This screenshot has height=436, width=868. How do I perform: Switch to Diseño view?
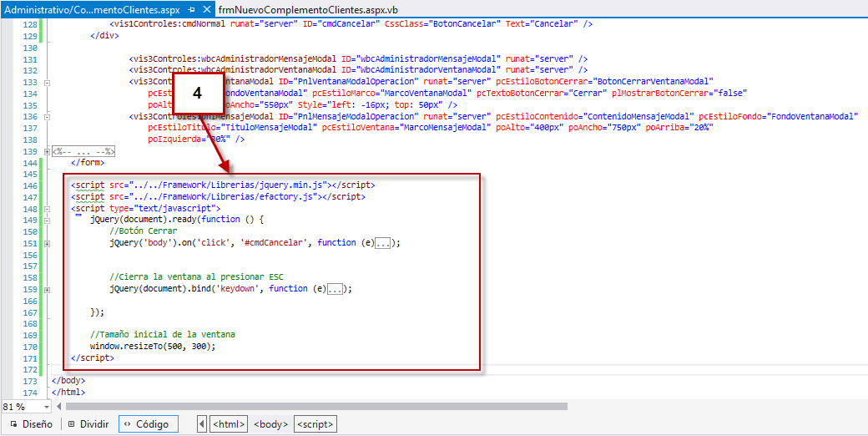click(32, 424)
